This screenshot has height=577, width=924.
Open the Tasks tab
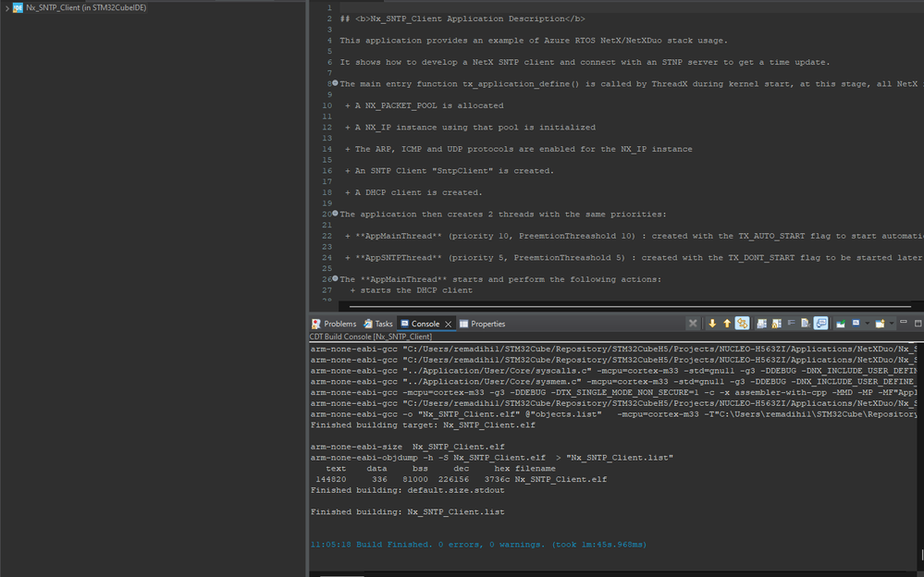coord(377,324)
